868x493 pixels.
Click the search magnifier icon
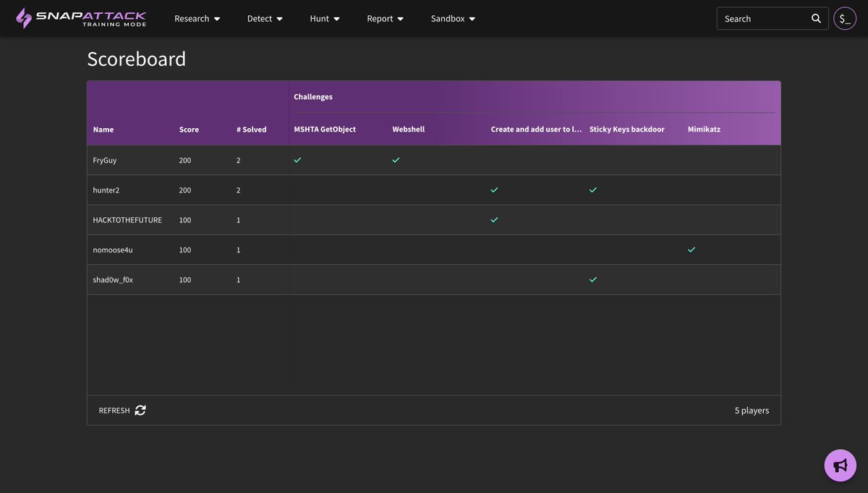[x=816, y=19]
